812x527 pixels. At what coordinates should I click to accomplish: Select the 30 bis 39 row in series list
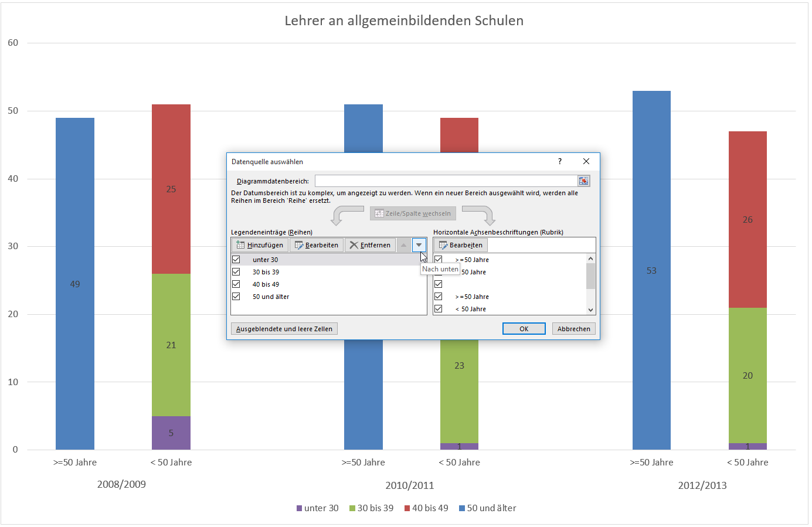click(x=329, y=272)
